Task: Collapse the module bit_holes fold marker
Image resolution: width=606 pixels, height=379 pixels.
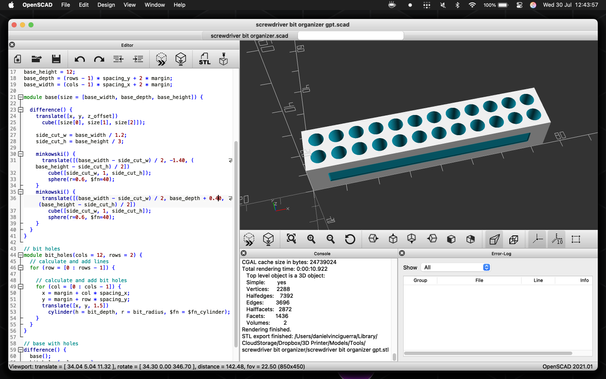Action: pyautogui.click(x=20, y=255)
